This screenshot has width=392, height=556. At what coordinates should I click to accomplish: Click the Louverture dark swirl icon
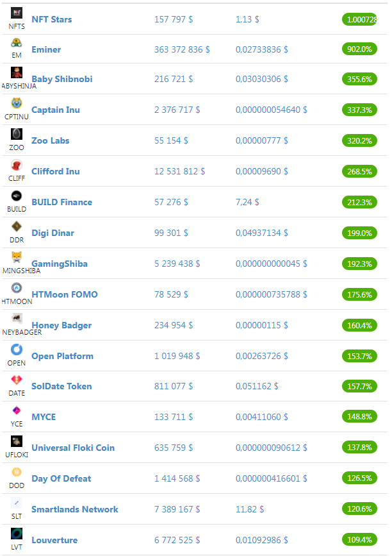coord(17,534)
